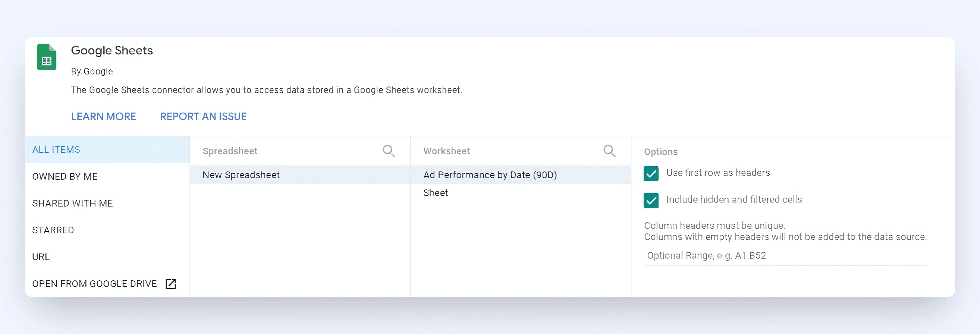Uncheck Use first row as headers
980x334 pixels.
[651, 173]
